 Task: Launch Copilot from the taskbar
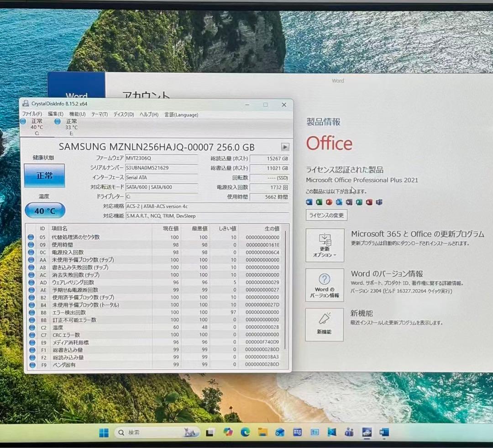(x=228, y=432)
